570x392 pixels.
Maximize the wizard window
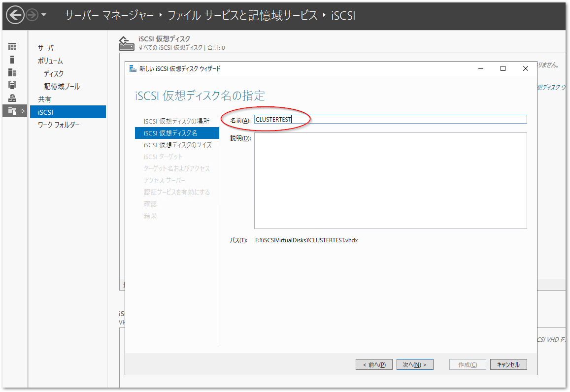point(503,68)
